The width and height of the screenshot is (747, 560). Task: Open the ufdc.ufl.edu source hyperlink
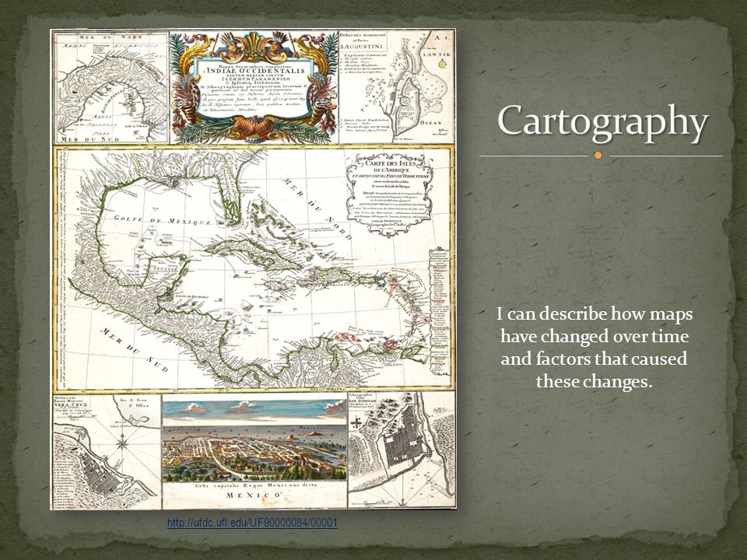pos(252,523)
